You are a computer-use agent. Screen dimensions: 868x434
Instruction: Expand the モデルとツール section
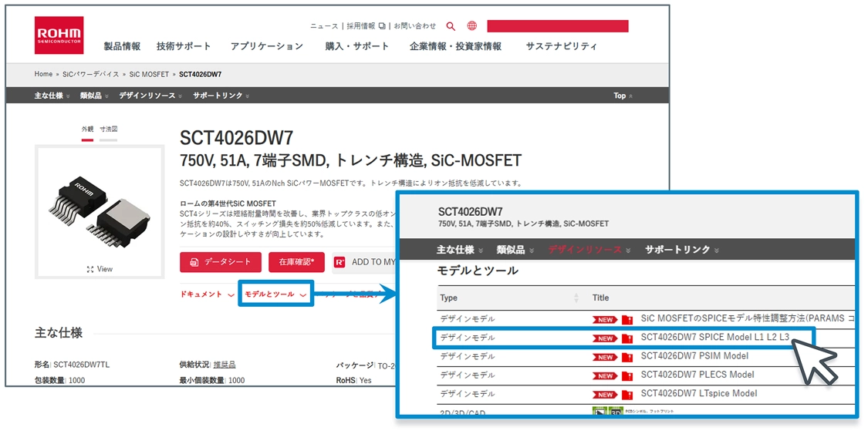275,294
